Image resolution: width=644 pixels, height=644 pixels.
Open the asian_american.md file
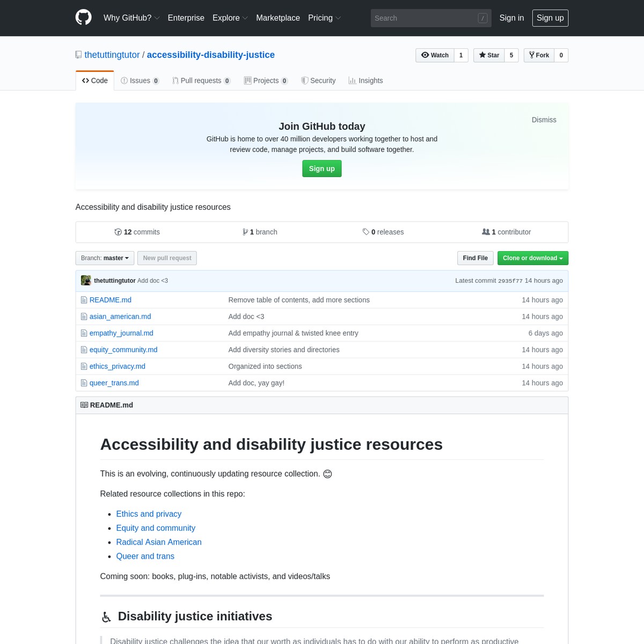point(120,317)
